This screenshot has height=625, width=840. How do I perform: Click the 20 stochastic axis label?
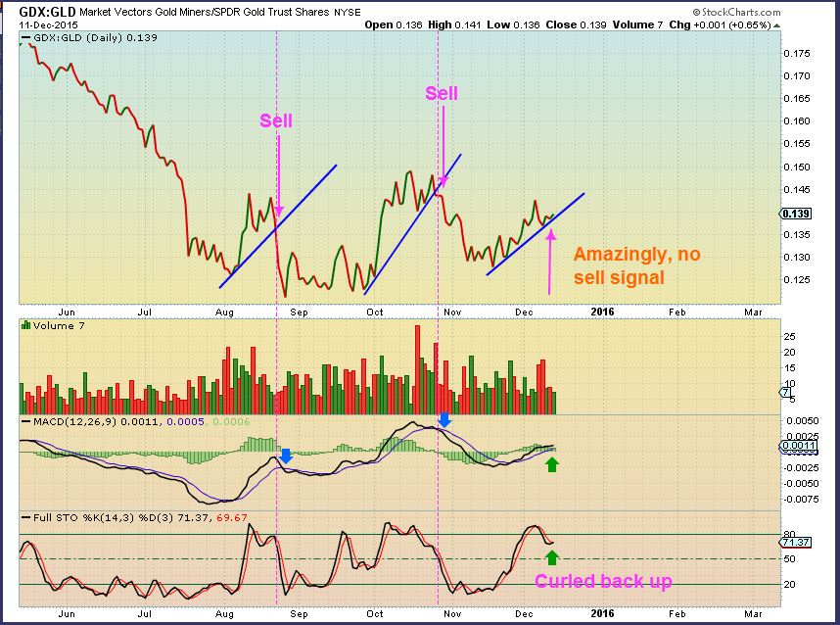click(790, 585)
